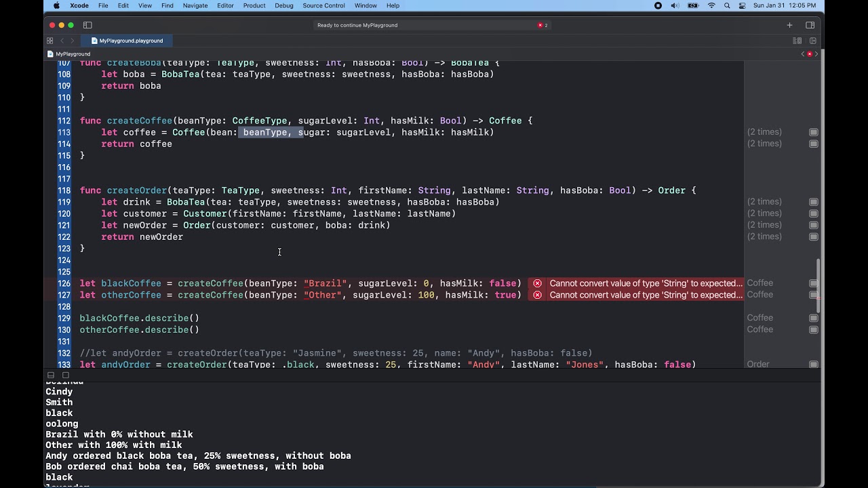Show result for line 120 quick look

click(813, 213)
